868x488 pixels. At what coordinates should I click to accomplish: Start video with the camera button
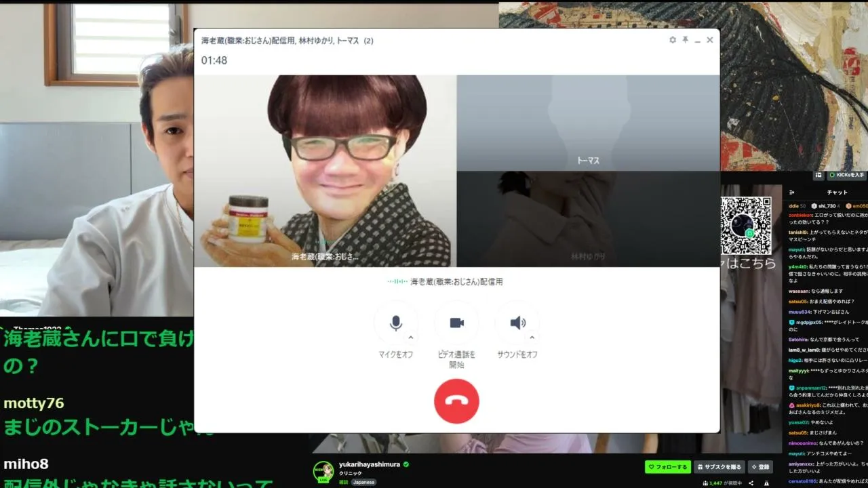tap(456, 323)
